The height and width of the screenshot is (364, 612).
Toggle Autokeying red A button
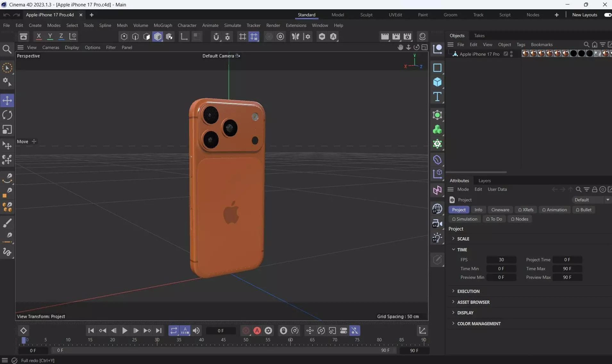[257, 330]
